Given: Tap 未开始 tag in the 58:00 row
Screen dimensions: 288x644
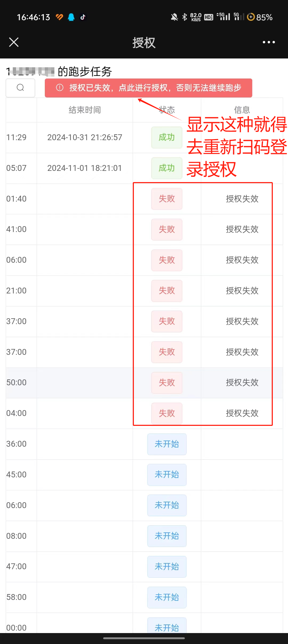Looking at the screenshot, I should pyautogui.click(x=167, y=598).
